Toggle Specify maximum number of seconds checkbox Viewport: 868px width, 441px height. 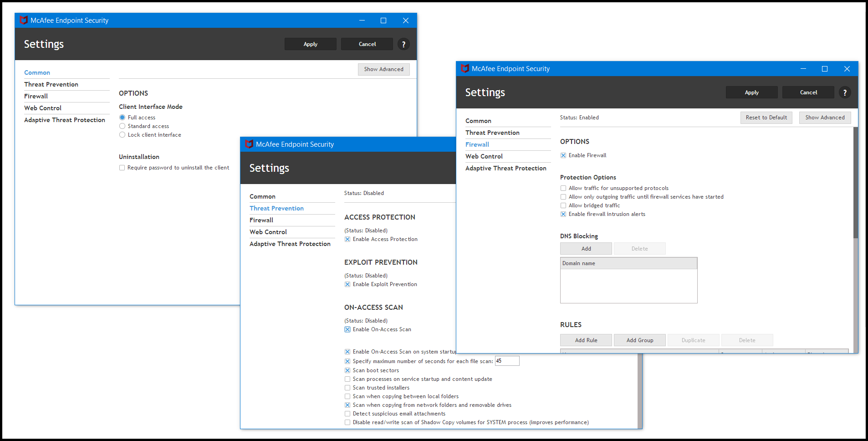[x=347, y=361]
